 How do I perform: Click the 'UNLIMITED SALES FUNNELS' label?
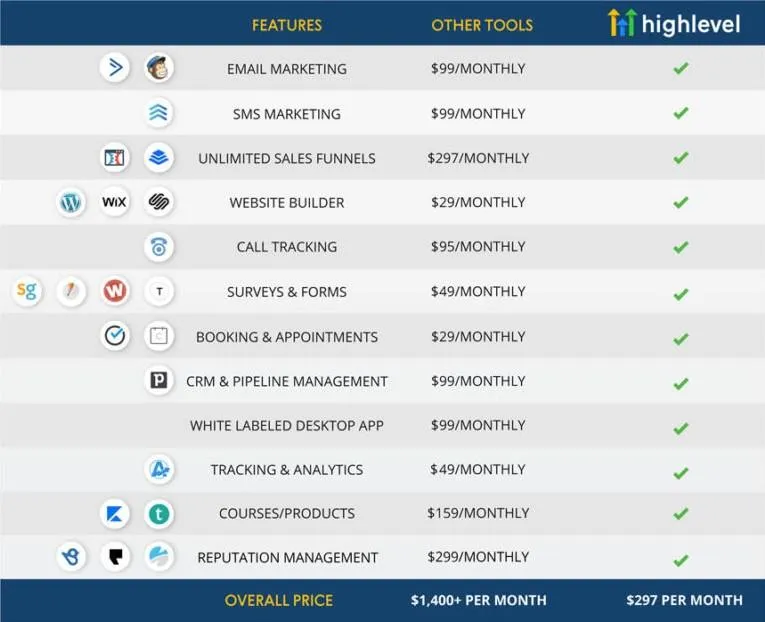[287, 158]
